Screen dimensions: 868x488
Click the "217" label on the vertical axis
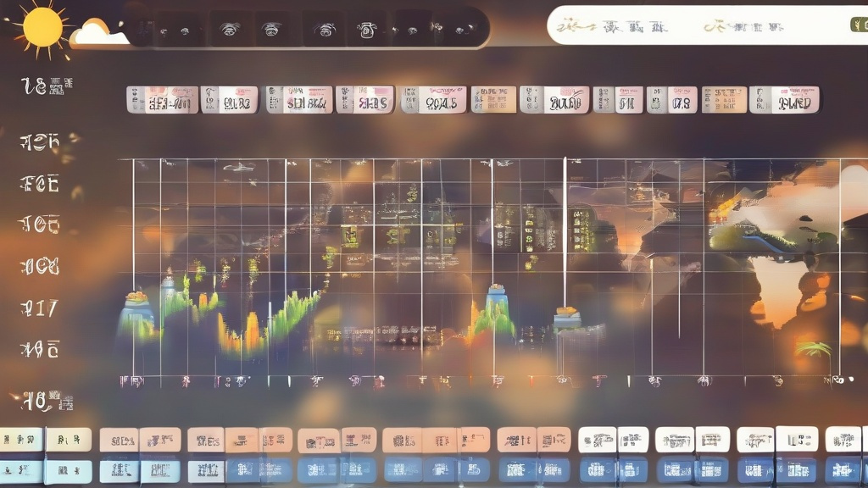tap(40, 308)
